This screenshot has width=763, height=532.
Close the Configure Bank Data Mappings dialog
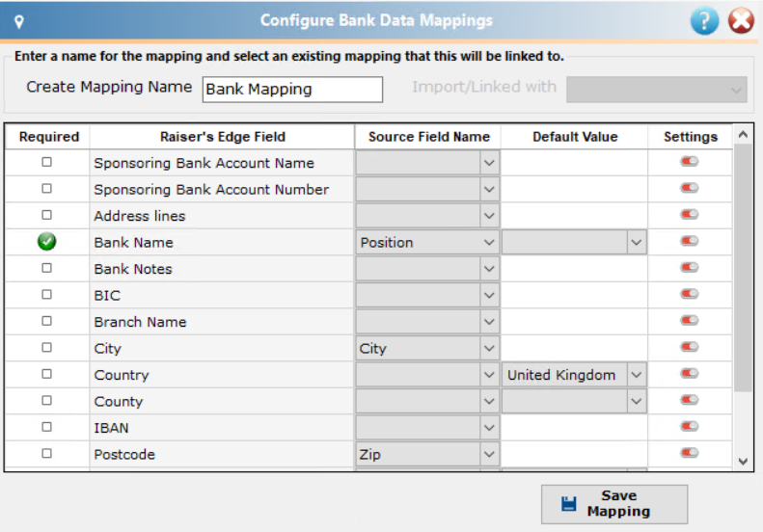pos(741,21)
